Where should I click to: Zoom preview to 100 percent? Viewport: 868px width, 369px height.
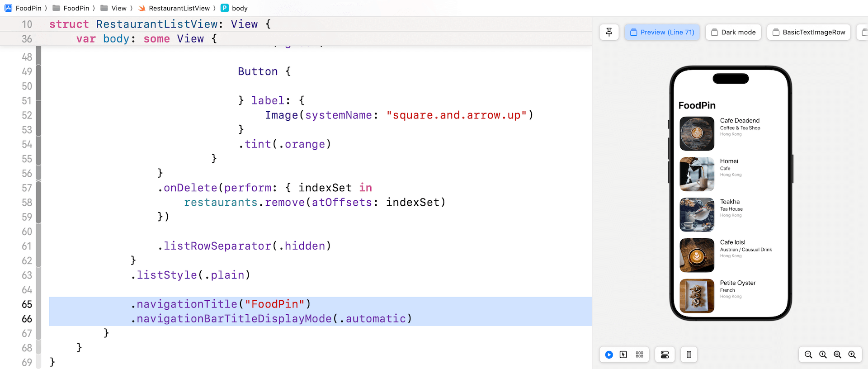[x=823, y=355]
